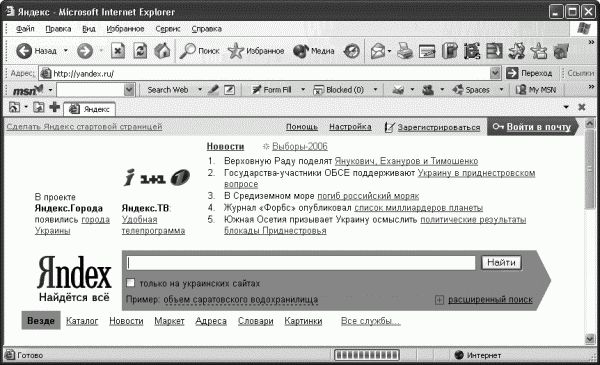This screenshot has height=365, width=600.
Task: Open the Медиа toolbar button
Action: (x=313, y=51)
